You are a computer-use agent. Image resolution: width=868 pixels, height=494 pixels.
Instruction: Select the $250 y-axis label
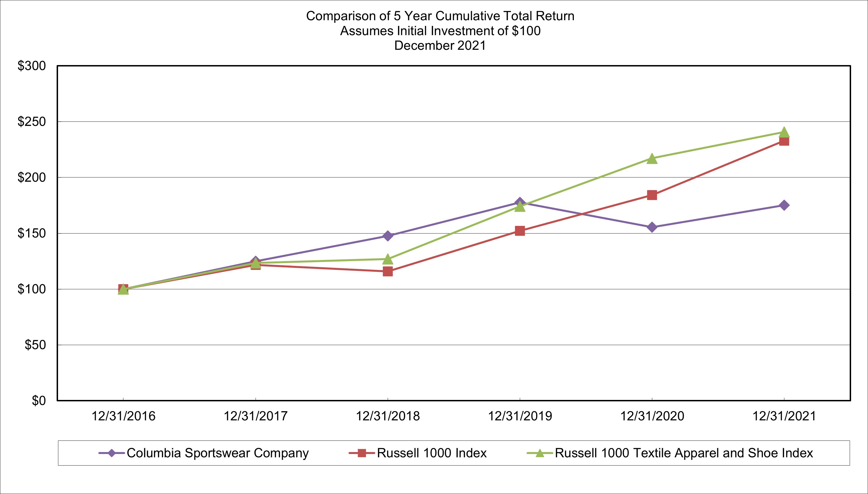[32, 121]
